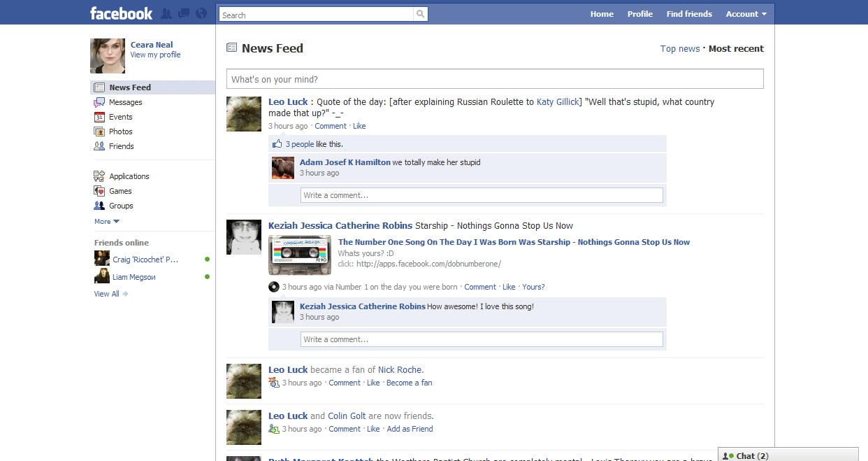Click the Starship Number One Song title link

tap(514, 242)
